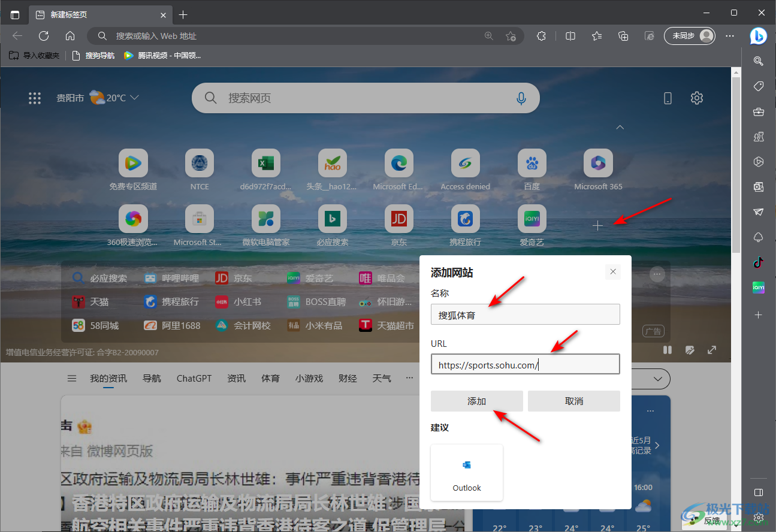Switch to 财经 tab
Viewport: 776px width, 532px height.
point(348,378)
